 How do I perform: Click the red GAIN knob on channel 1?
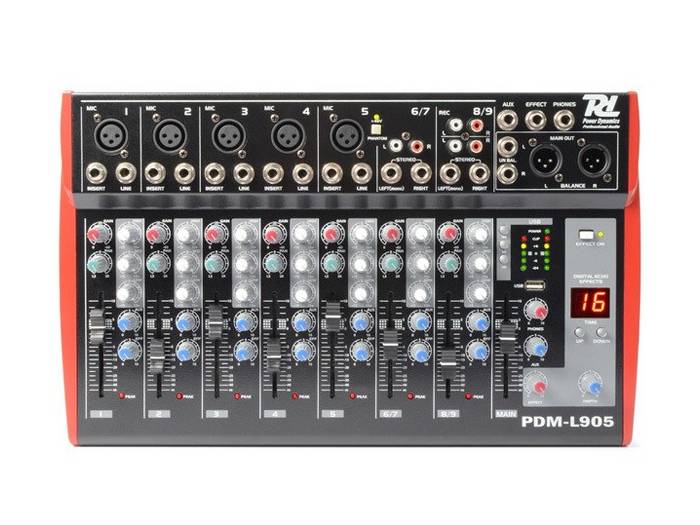[97, 233]
